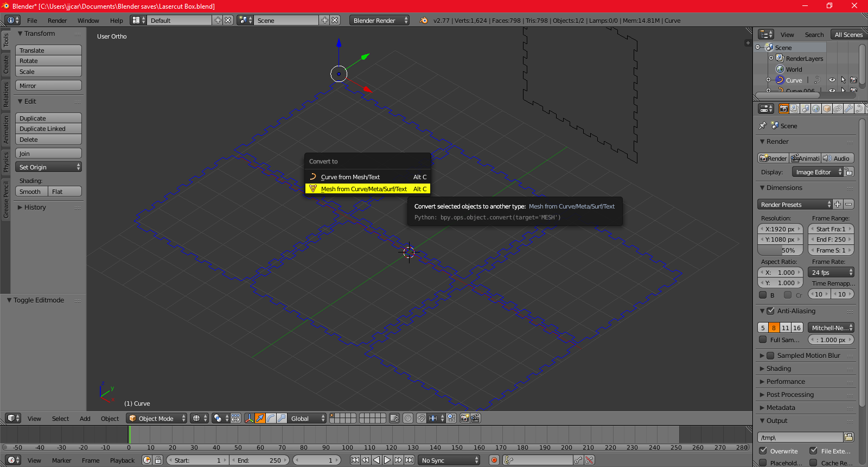Enable the Full Sample checkbox
868x467 pixels.
pyautogui.click(x=763, y=339)
